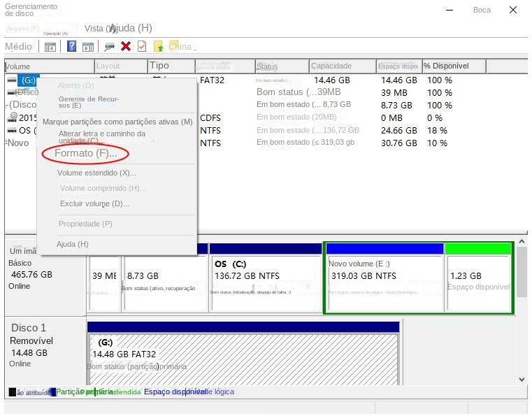Click the black Não atribuído legend swatch
The height and width of the screenshot is (416, 532).
(12, 392)
